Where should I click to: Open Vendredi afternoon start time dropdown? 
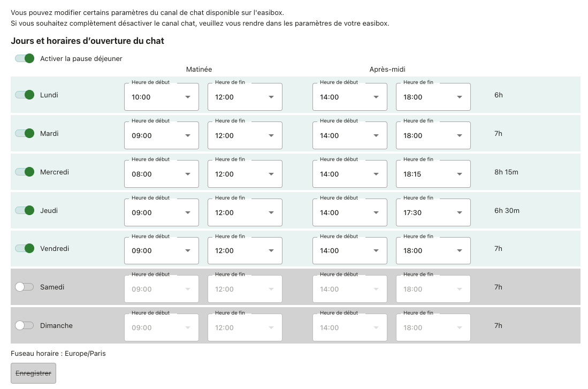click(x=349, y=250)
